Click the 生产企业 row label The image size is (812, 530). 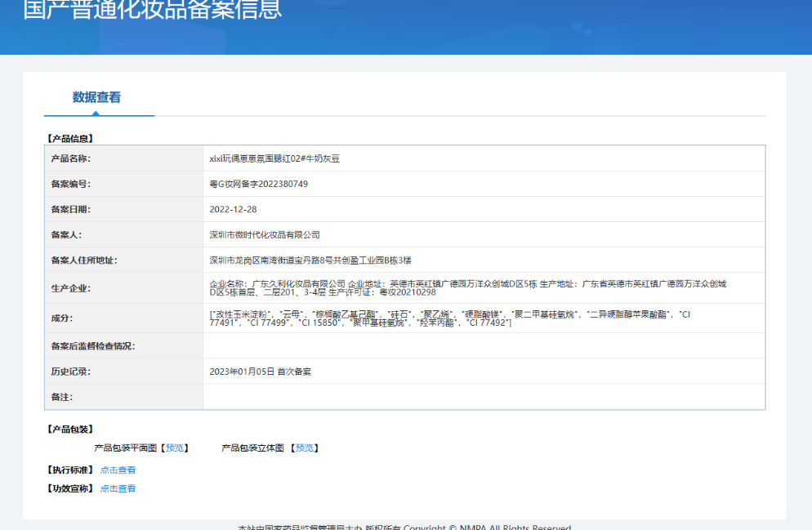click(71, 288)
